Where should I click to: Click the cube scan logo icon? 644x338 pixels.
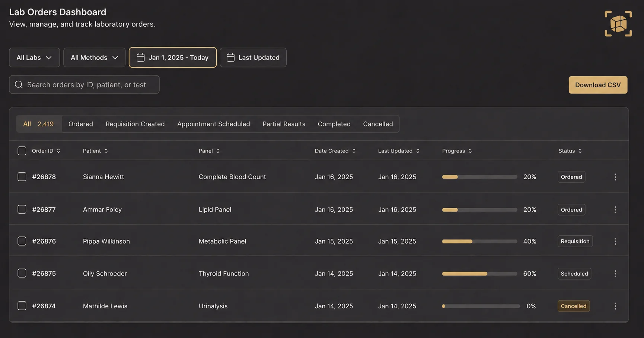coord(618,23)
